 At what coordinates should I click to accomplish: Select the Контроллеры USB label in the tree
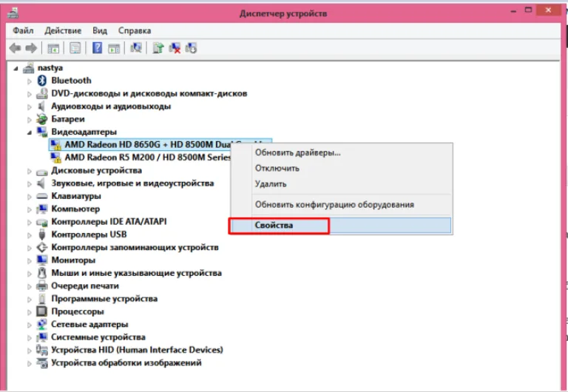(89, 234)
